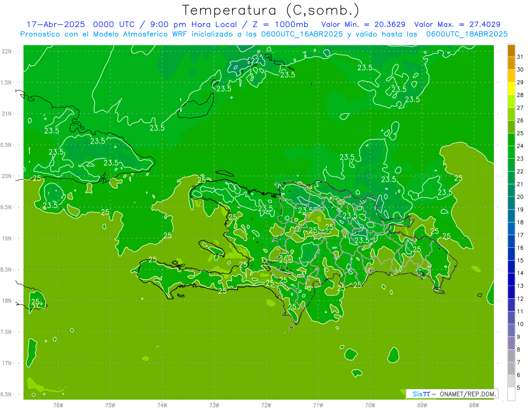
Task: Click the 7.5N latitude axis label
Action: [7, 332]
